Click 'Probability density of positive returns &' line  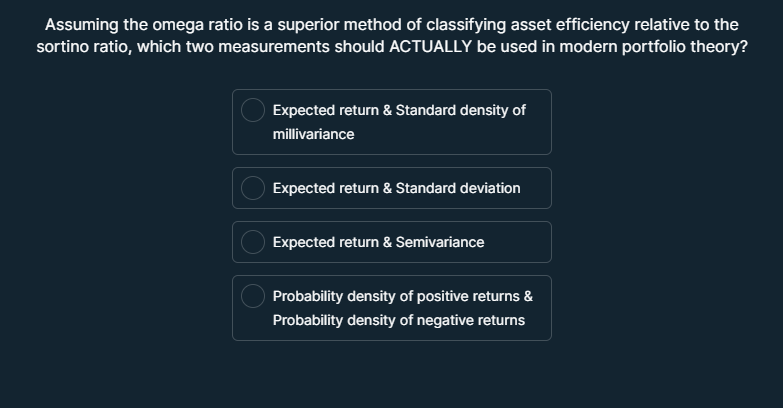402,296
